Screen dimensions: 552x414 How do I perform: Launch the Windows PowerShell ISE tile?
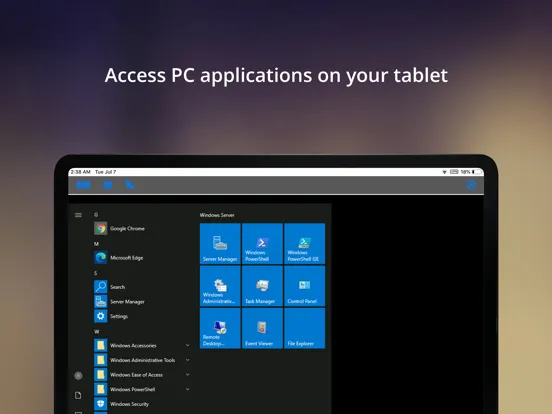pyautogui.click(x=305, y=244)
